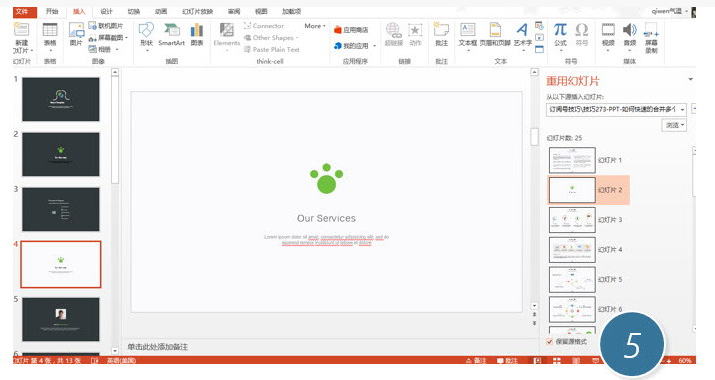Expand the source file path dropdown
The image size is (715, 380).
[x=682, y=109]
